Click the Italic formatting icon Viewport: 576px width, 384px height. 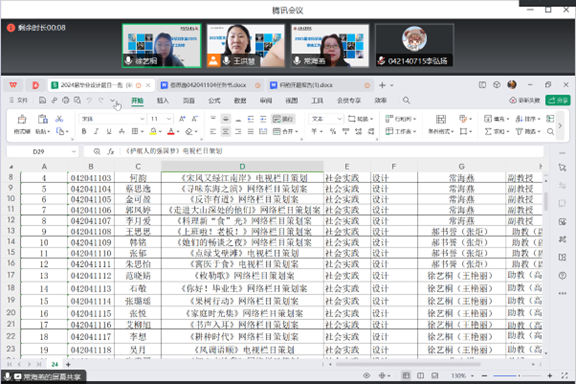[96, 131]
